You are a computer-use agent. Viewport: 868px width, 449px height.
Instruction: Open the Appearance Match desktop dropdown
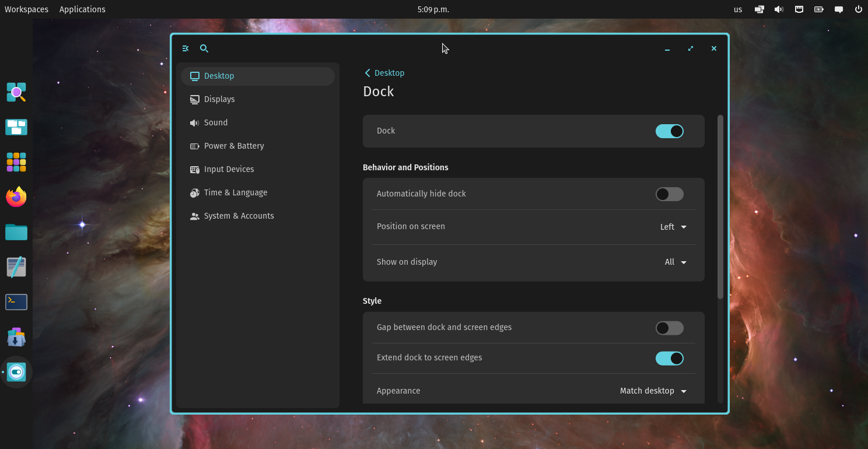[653, 391]
